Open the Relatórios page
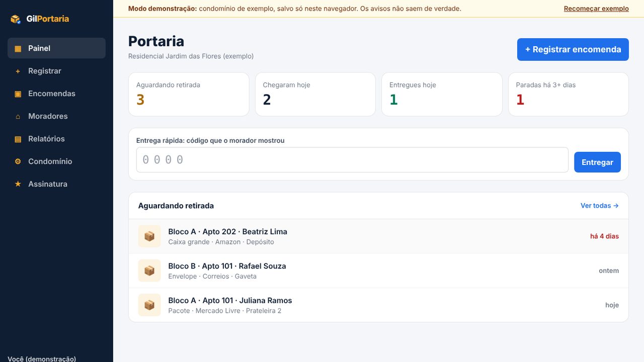 point(56,139)
